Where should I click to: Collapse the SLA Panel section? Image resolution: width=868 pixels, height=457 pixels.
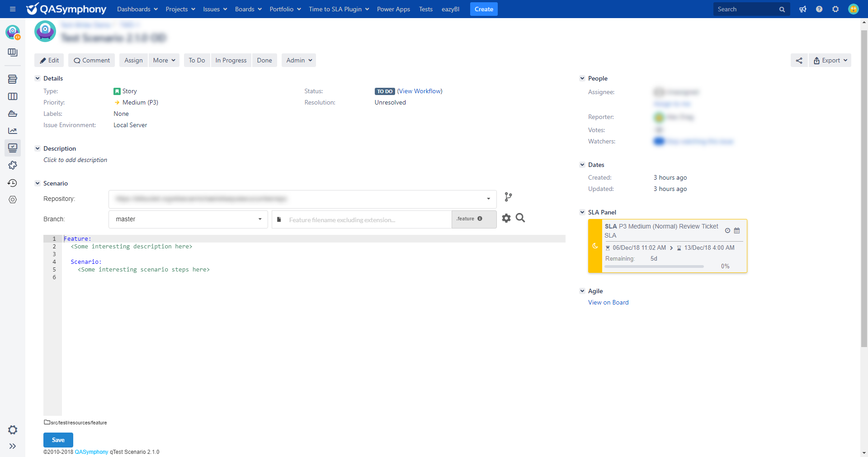[x=582, y=212]
